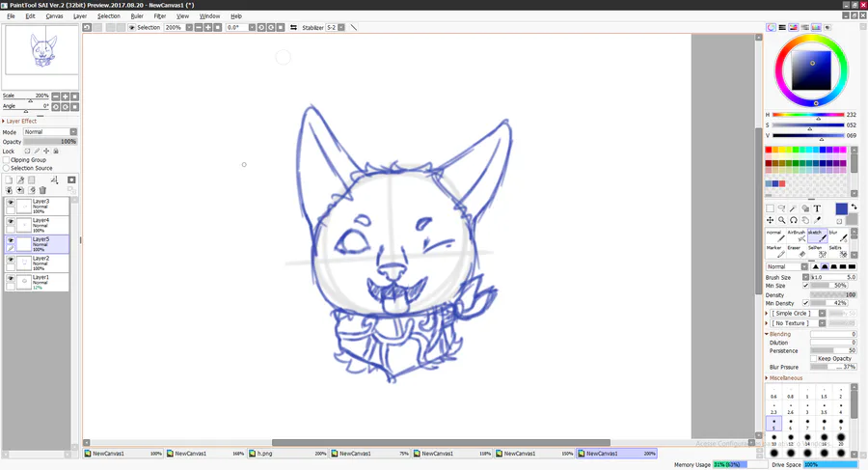Screen dimensions: 868x470
Task: Open the Ruler menu
Action: coord(137,16)
